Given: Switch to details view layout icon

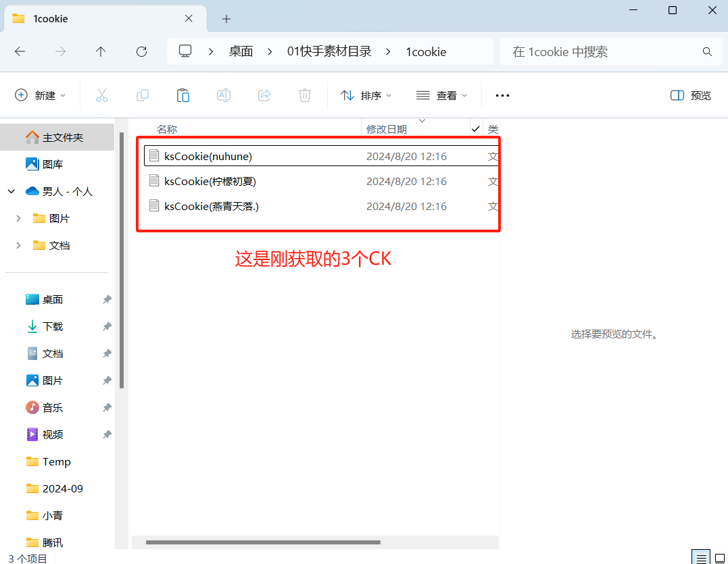Looking at the screenshot, I should tap(701, 558).
